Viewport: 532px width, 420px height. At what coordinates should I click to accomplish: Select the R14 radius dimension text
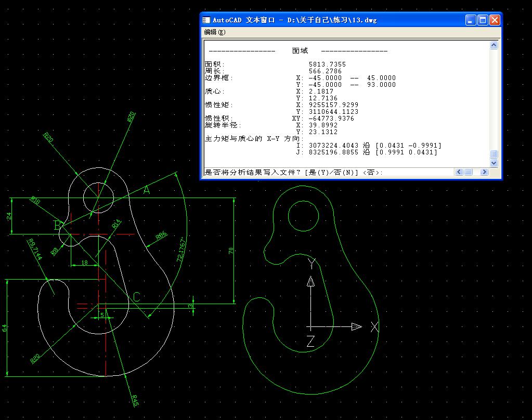coord(116,224)
